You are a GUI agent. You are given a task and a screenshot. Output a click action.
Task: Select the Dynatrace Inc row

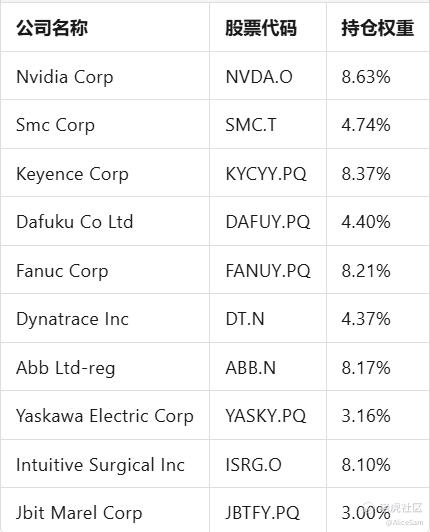coord(214,319)
